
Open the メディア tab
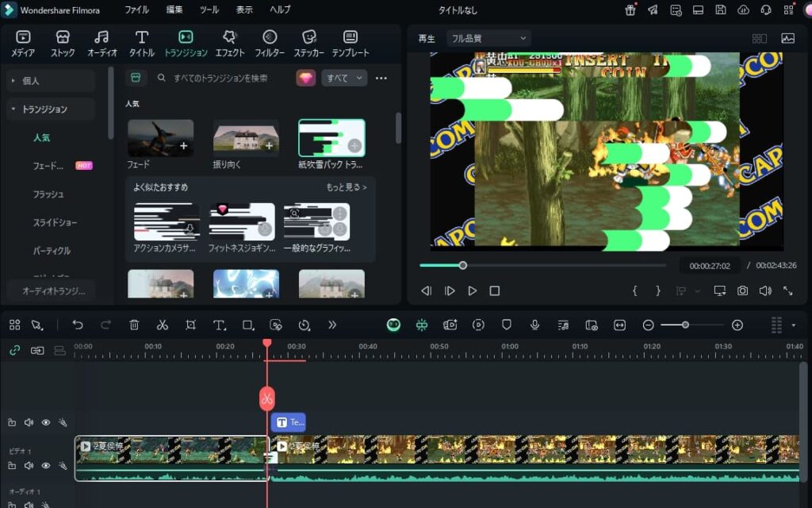pyautogui.click(x=23, y=43)
